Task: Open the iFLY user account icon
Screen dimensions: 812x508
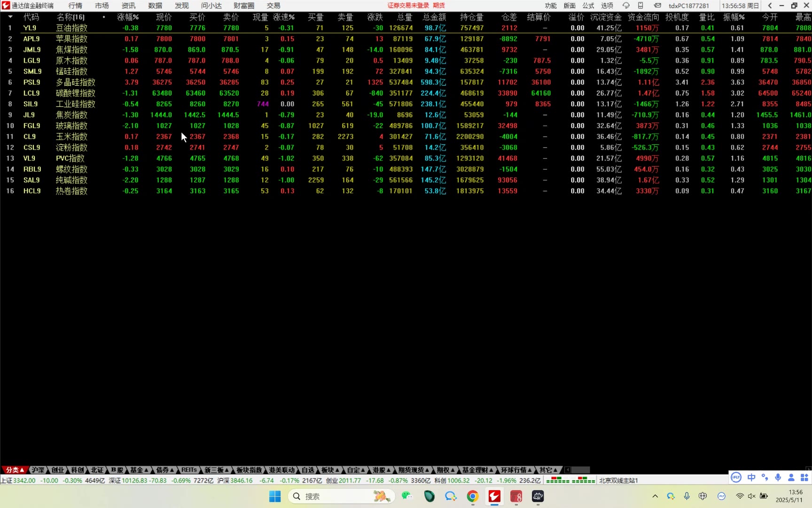Action: click(791, 477)
